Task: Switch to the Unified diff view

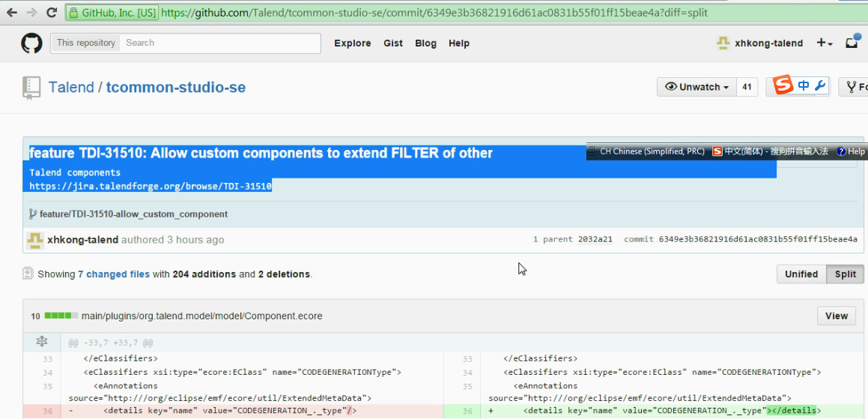Action: (x=801, y=274)
